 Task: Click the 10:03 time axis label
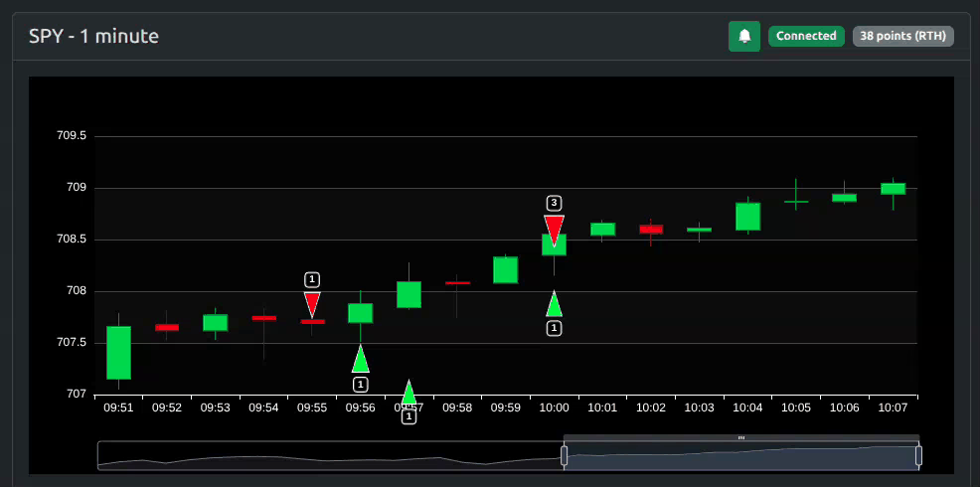click(700, 407)
